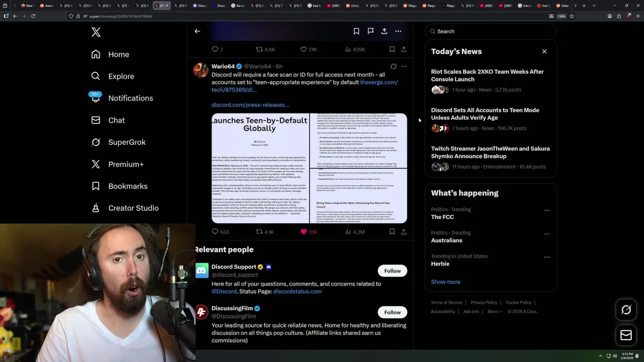The width and height of the screenshot is (644, 362).
Task: Open the discordstatus.com link
Action: click(297, 292)
